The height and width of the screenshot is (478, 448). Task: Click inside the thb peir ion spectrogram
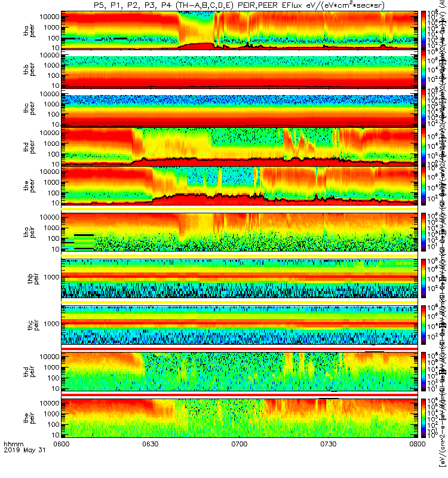pos(240,278)
